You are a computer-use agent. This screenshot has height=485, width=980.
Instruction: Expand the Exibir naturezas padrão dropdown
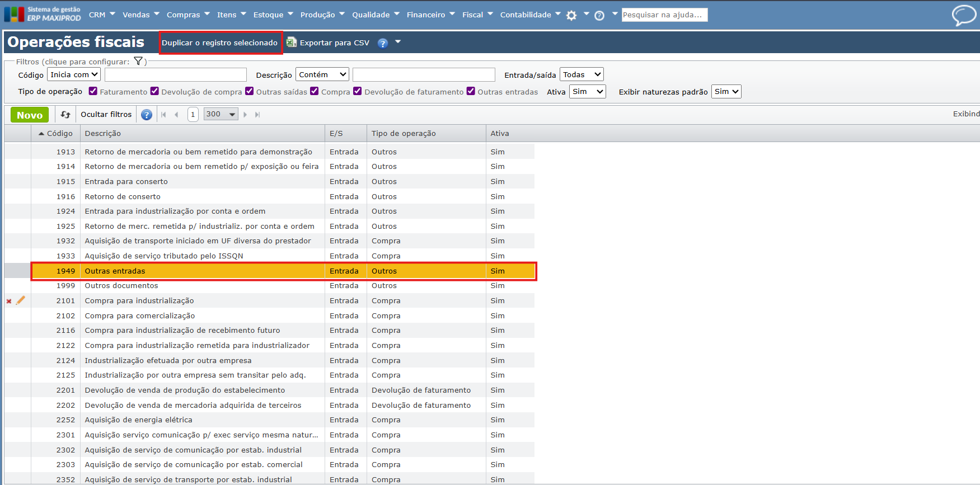click(x=726, y=92)
